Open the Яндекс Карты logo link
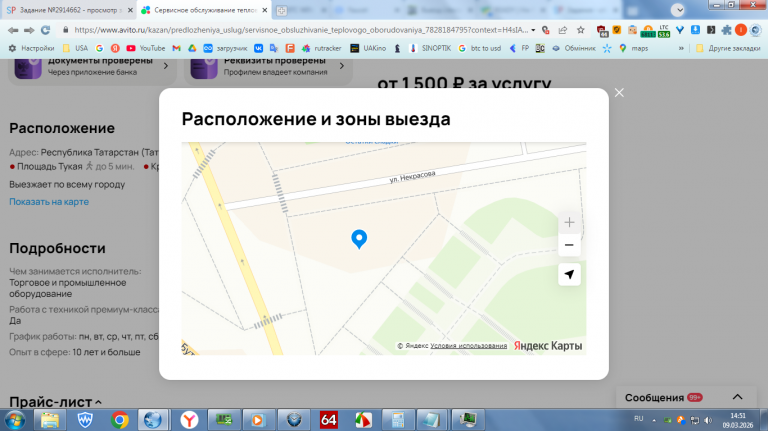This screenshot has width=768, height=431. [548, 346]
